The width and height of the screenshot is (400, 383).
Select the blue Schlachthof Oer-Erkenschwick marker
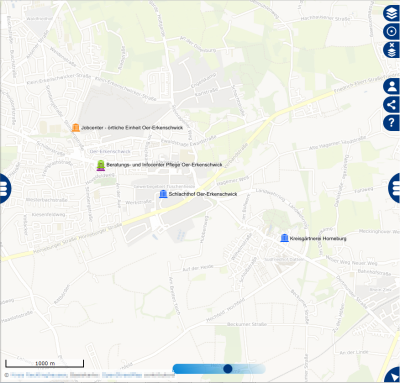tap(163, 194)
